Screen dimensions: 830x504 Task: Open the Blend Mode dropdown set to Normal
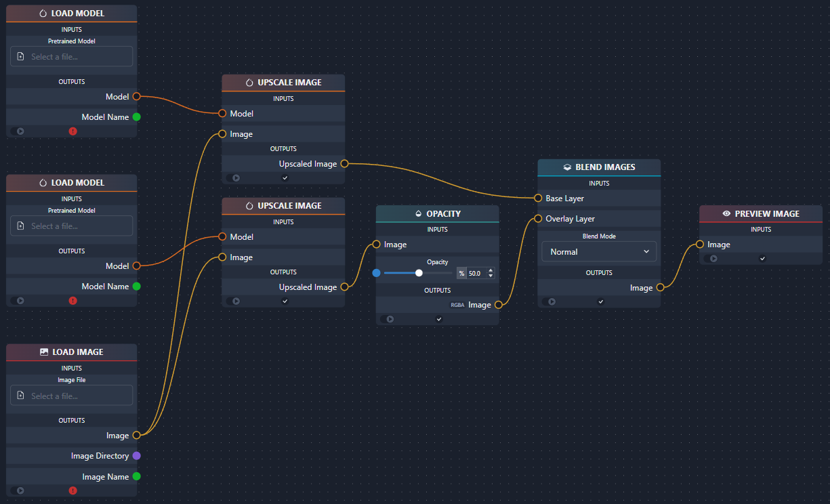click(599, 252)
